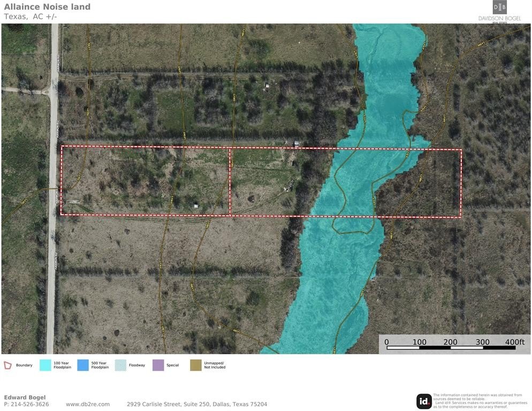The width and height of the screenshot is (532, 411).
Task: Open the www.db2re.com link
Action: [88, 404]
